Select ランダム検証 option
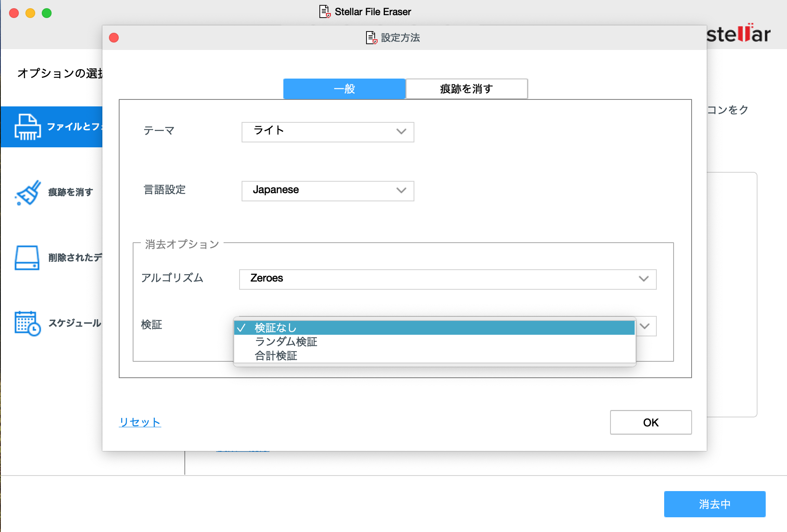This screenshot has height=532, width=787. (x=434, y=342)
